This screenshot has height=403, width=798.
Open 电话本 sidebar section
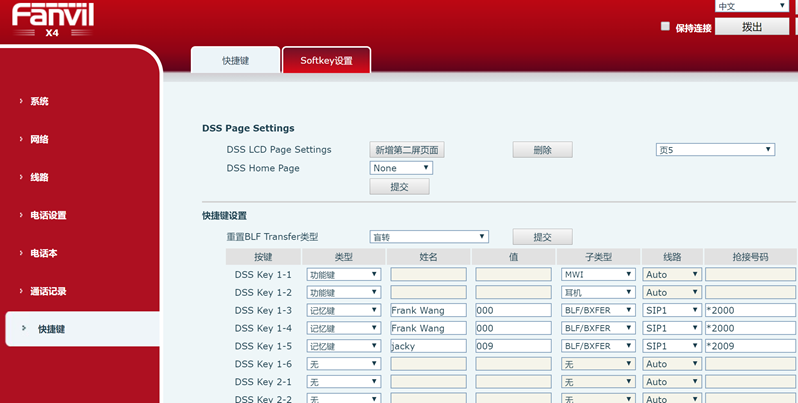[x=43, y=253]
